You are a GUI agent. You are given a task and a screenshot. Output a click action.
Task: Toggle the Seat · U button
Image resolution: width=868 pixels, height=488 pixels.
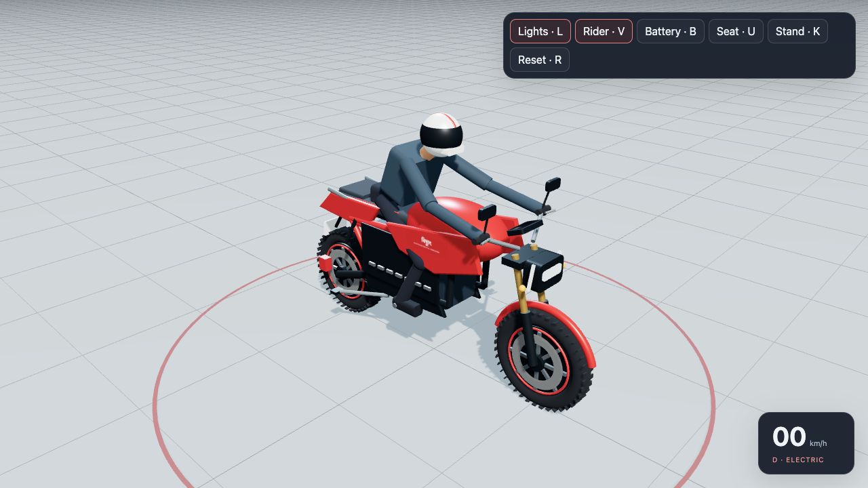tap(736, 31)
